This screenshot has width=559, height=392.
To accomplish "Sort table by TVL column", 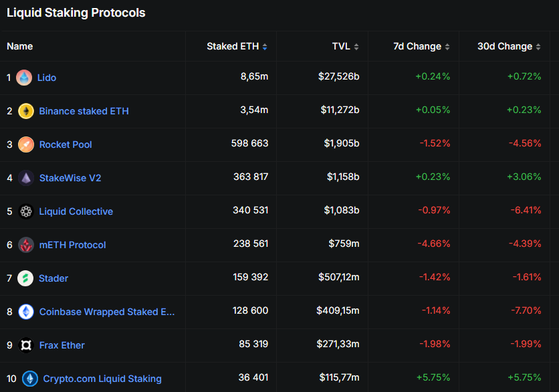I will (346, 46).
